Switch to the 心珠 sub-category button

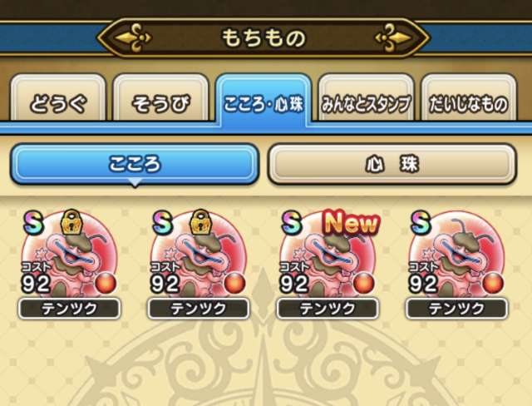click(x=392, y=164)
